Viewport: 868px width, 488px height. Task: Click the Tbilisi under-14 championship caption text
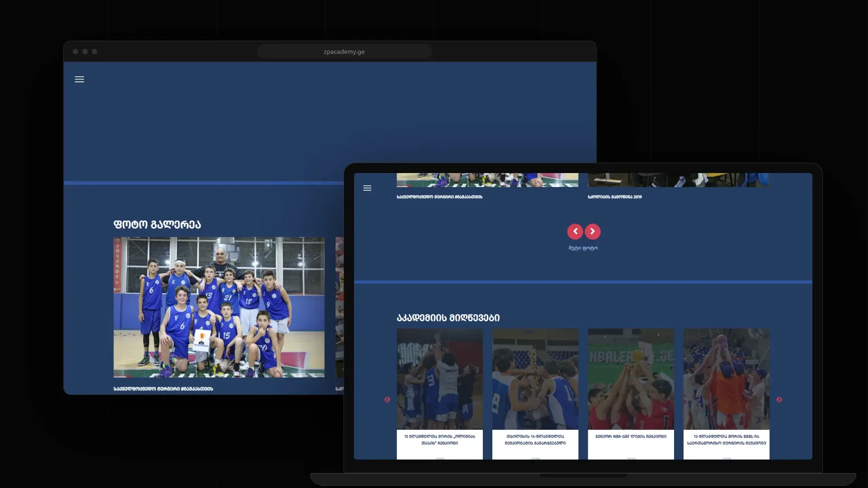[535, 440]
